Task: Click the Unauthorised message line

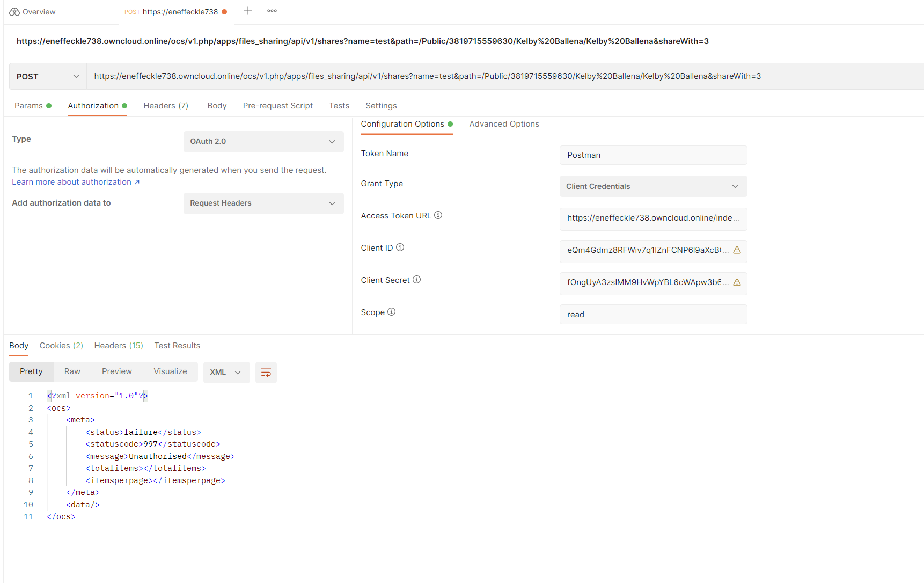Action: [160, 456]
